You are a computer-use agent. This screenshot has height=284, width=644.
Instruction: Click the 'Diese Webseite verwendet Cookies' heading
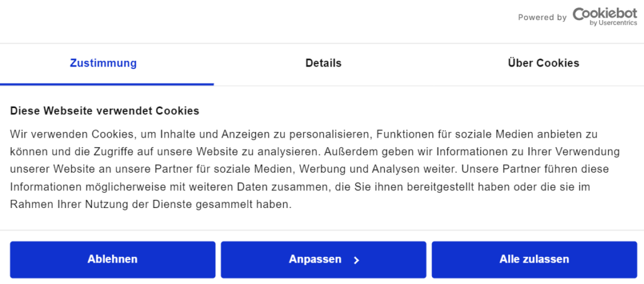click(x=104, y=111)
